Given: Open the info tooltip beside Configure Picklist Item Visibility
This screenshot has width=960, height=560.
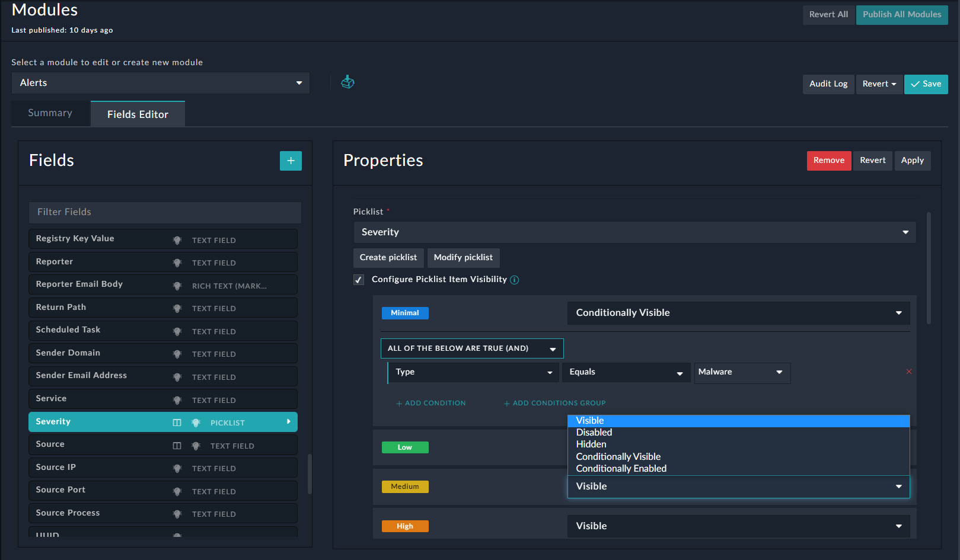Looking at the screenshot, I should [x=514, y=279].
